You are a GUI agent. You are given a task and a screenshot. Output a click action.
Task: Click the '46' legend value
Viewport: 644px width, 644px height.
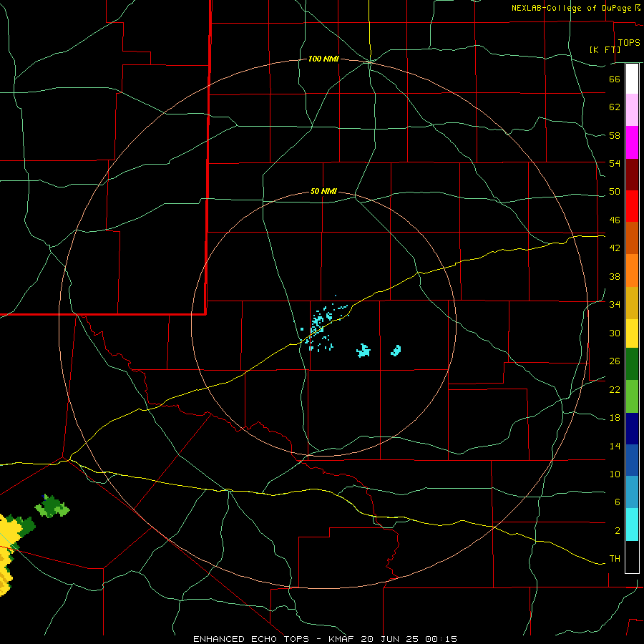click(615, 220)
